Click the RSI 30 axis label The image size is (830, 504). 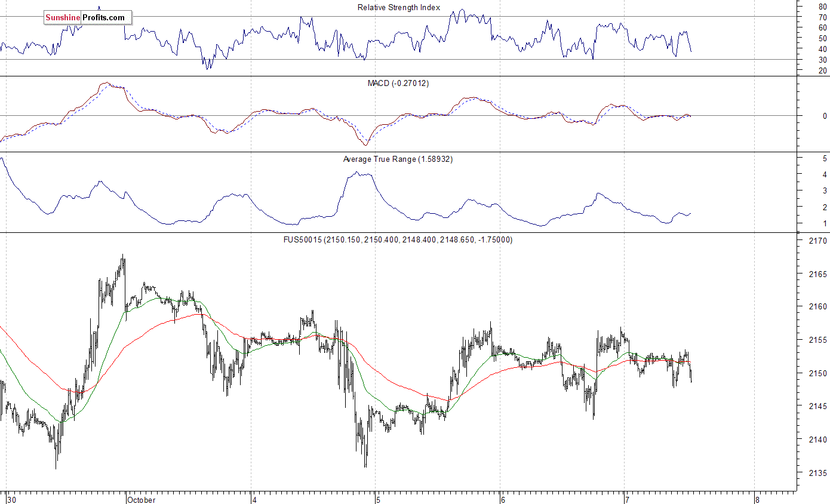pos(822,60)
